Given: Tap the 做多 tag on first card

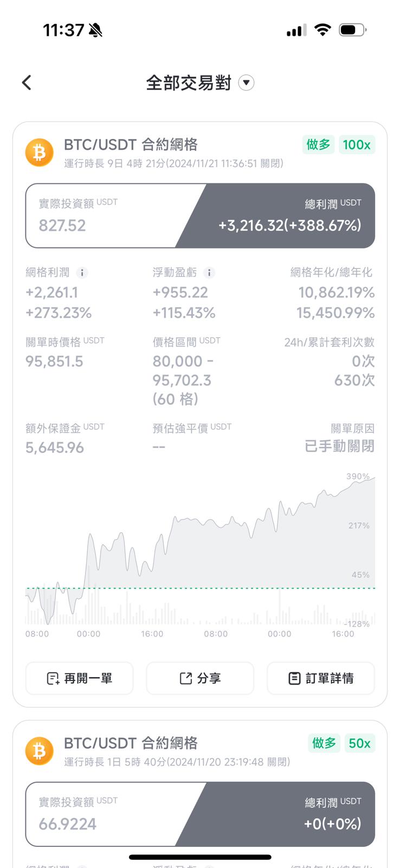Looking at the screenshot, I should [318, 145].
